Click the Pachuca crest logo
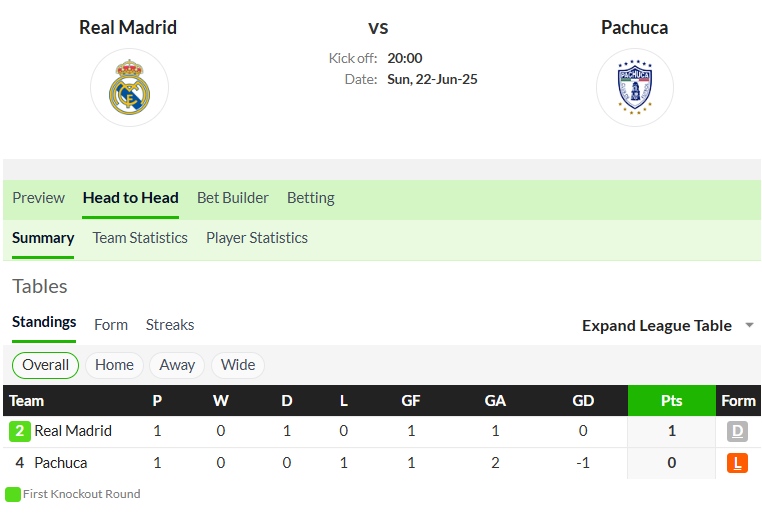Viewport: 762px width, 518px height. pos(635,87)
